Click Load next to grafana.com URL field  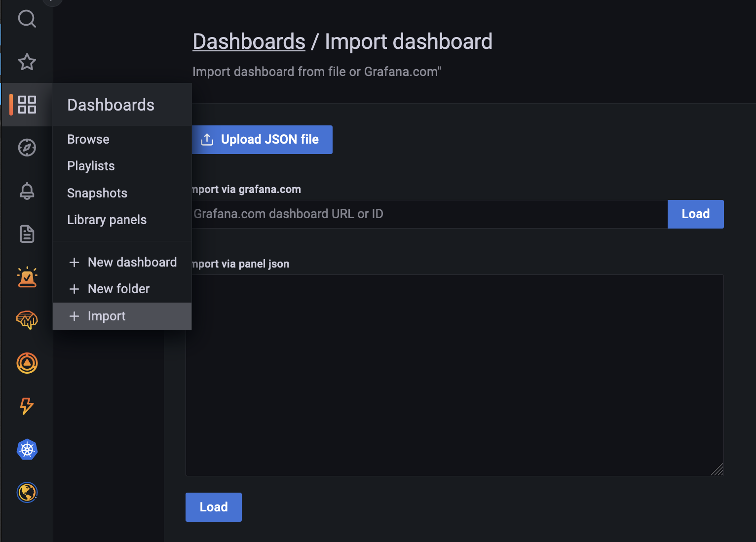tap(696, 214)
